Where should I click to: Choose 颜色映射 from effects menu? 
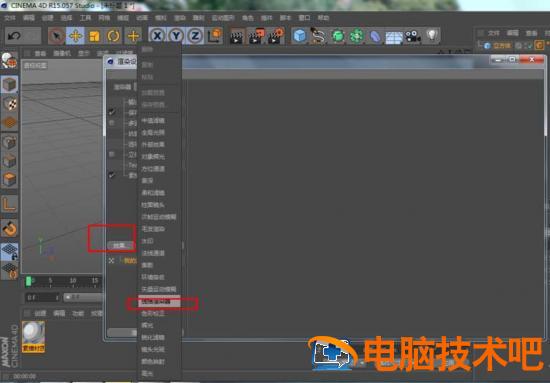[x=153, y=361]
